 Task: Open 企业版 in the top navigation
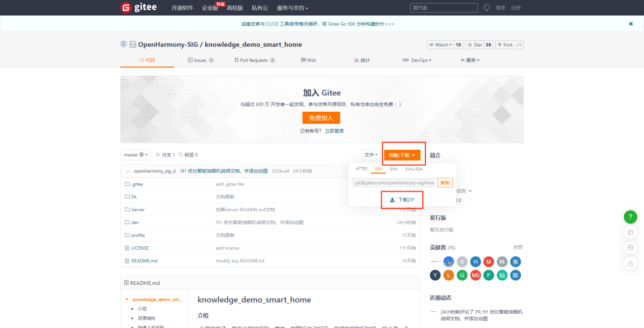point(210,8)
